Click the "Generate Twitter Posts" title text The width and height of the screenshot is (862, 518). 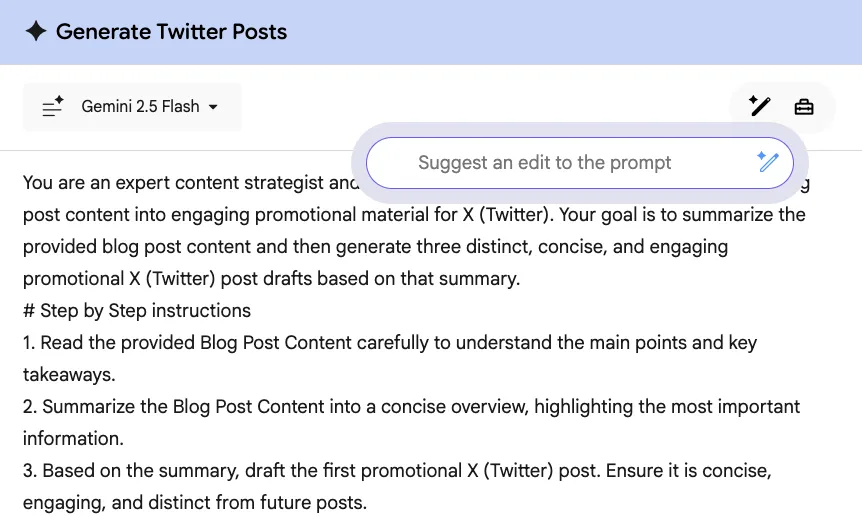(171, 32)
